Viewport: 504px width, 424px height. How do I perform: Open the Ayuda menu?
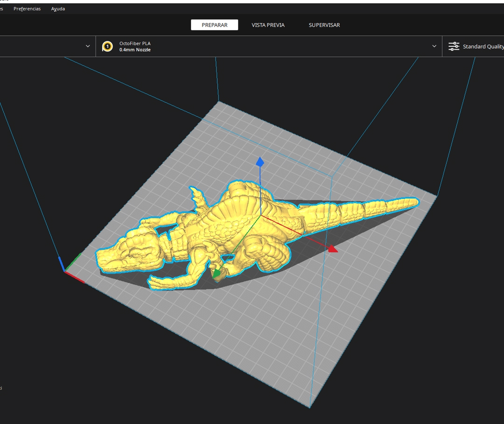click(58, 9)
